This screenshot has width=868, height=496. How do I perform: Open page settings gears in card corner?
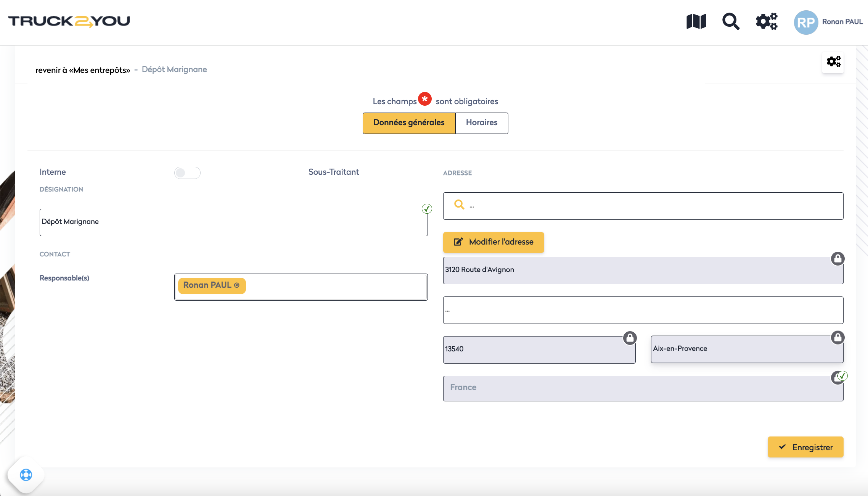pos(833,62)
